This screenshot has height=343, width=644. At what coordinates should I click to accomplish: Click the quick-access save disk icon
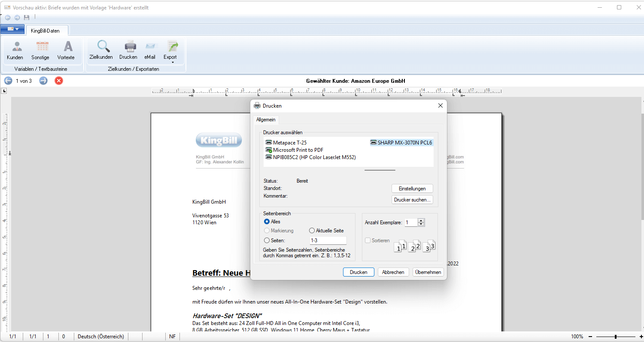click(x=27, y=18)
